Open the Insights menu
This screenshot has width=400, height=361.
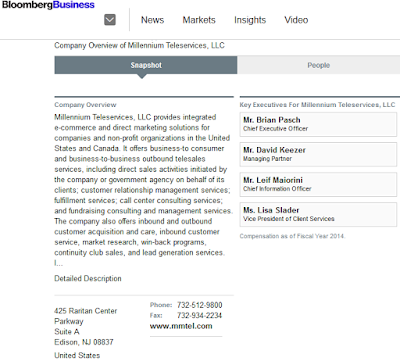250,20
